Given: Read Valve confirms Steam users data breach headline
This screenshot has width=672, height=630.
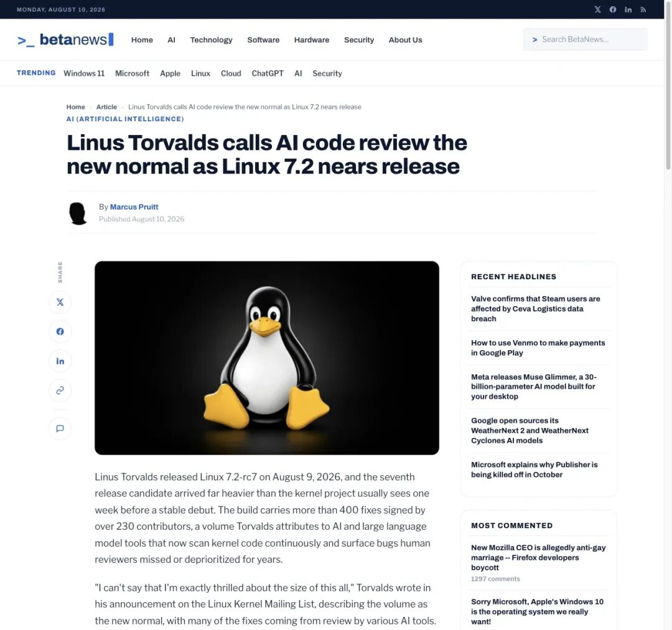Looking at the screenshot, I should pos(535,308).
